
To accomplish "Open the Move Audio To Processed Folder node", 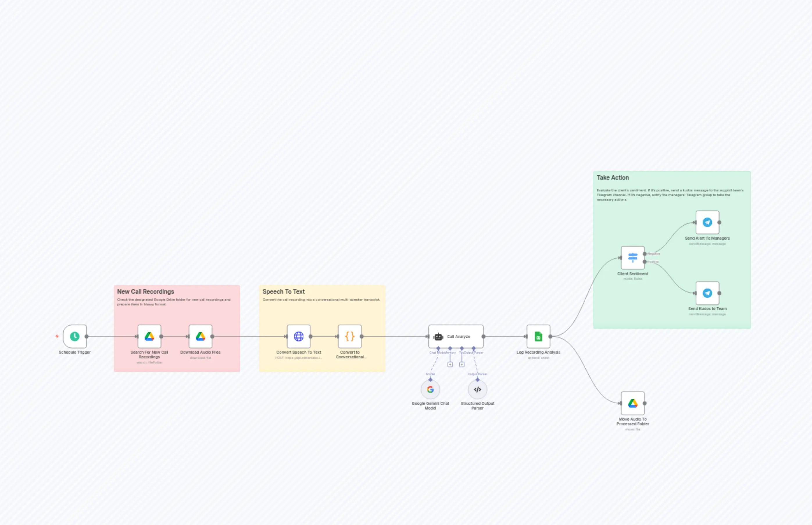I will 632,403.
